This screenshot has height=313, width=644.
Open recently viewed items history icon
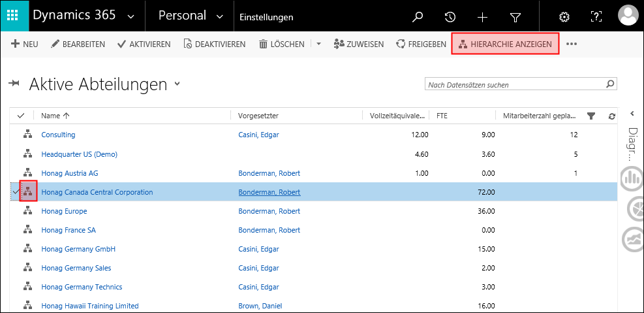450,17
